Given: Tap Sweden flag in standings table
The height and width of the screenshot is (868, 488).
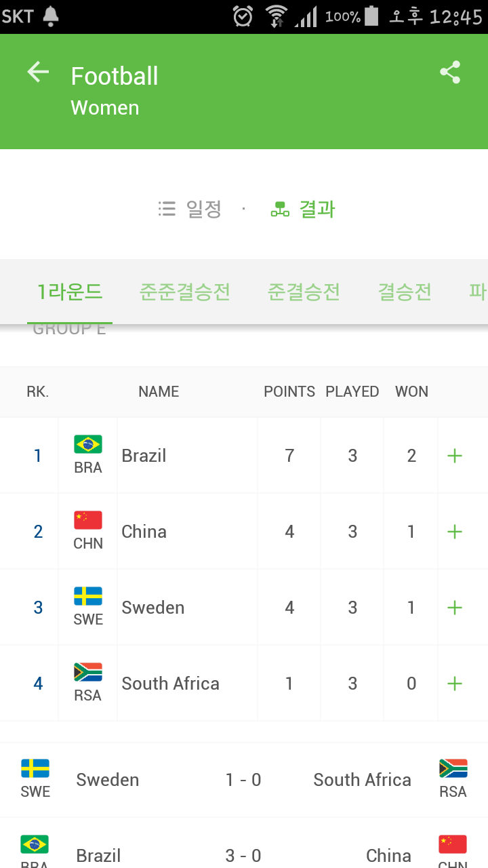Looking at the screenshot, I should 88,597.
